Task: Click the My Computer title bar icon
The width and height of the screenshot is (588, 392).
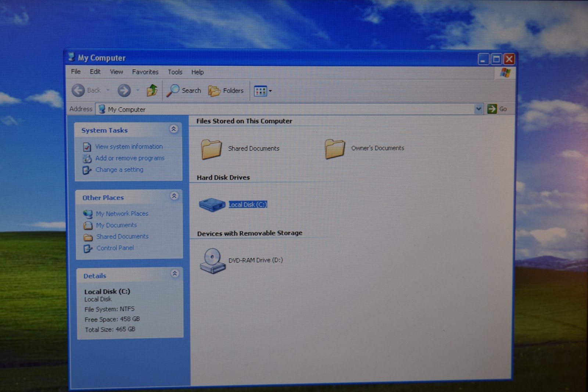Action: (x=72, y=57)
